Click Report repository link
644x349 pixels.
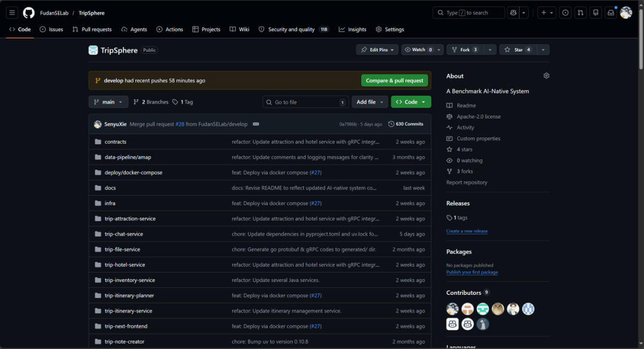tap(466, 182)
